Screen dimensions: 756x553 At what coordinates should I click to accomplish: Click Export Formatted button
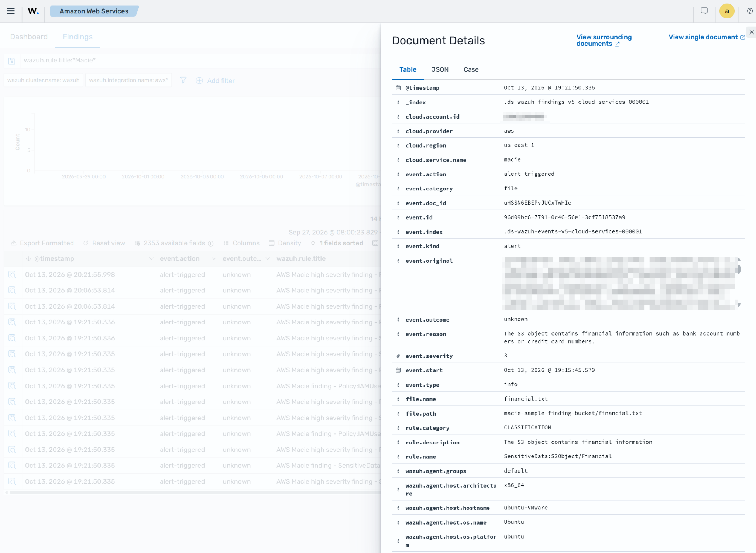42,243
